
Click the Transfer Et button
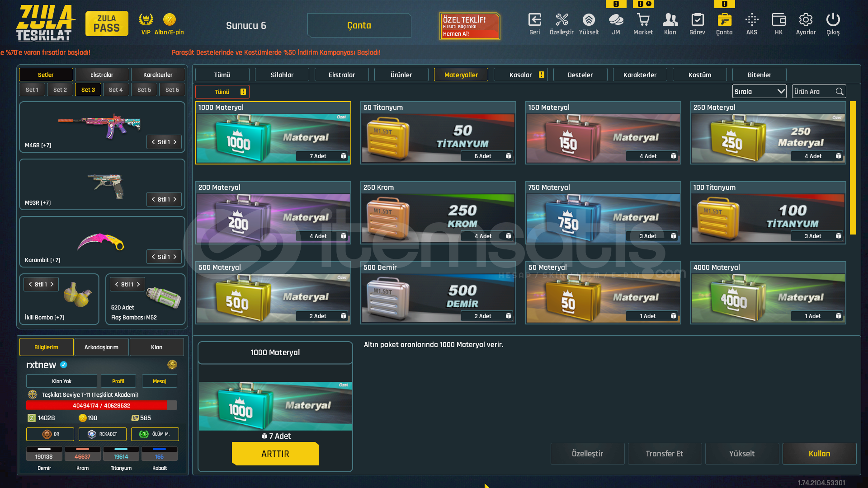coord(665,454)
